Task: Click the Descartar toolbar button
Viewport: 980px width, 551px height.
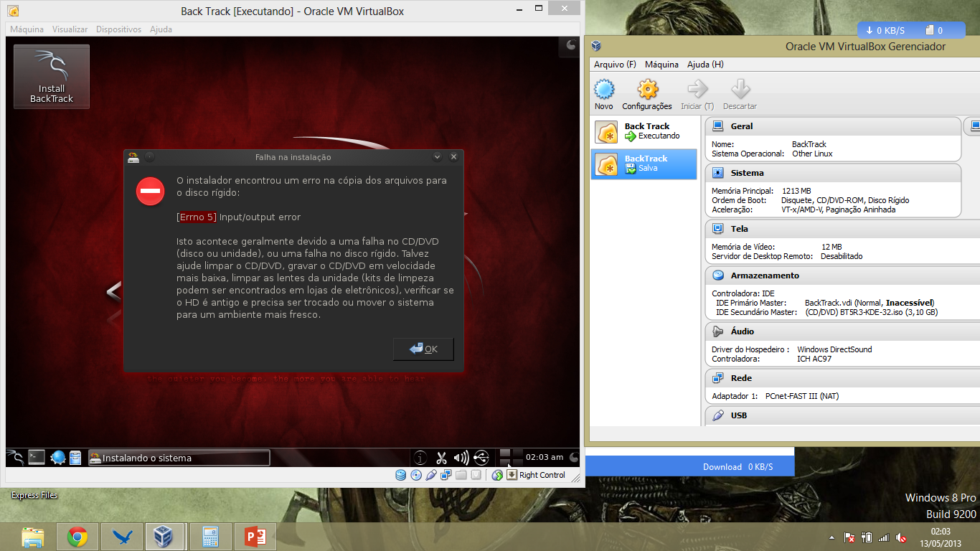Action: pos(740,95)
